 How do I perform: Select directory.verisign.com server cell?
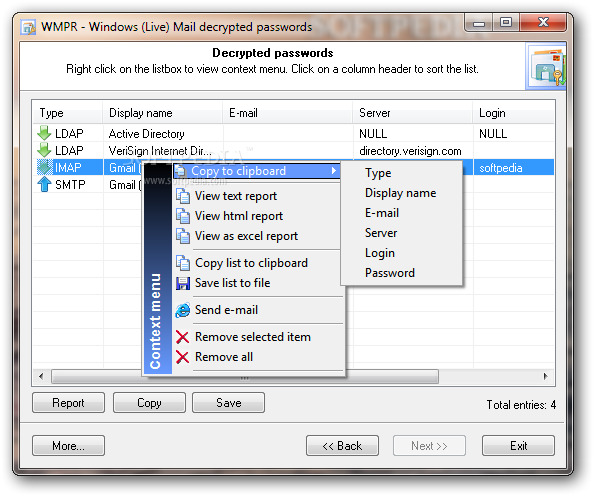(410, 151)
